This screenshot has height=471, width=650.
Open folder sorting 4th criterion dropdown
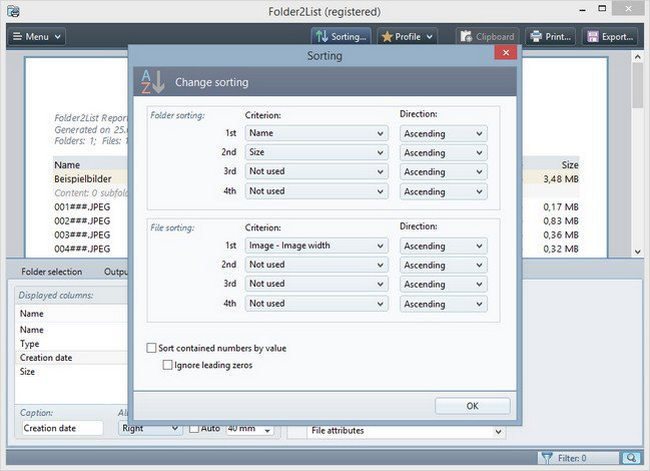point(316,191)
